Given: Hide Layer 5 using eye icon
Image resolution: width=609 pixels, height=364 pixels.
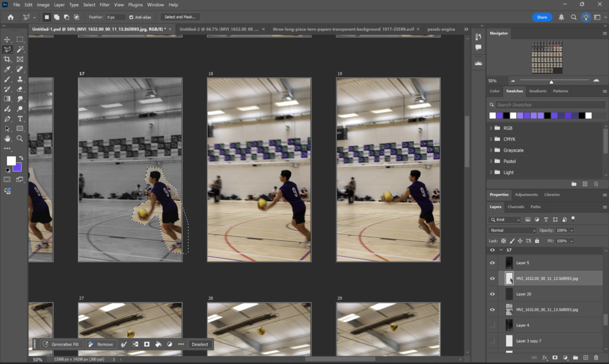Looking at the screenshot, I should [492, 262].
